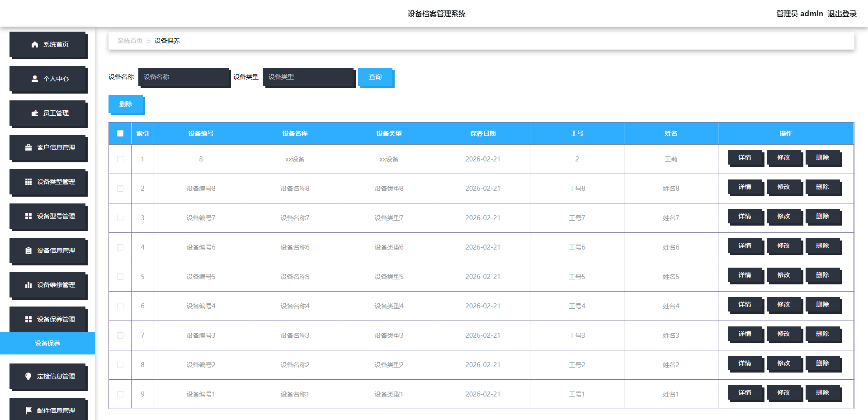Image resolution: width=868 pixels, height=420 pixels.
Task: Click 修改 for the 设备编号4 row
Action: click(784, 305)
